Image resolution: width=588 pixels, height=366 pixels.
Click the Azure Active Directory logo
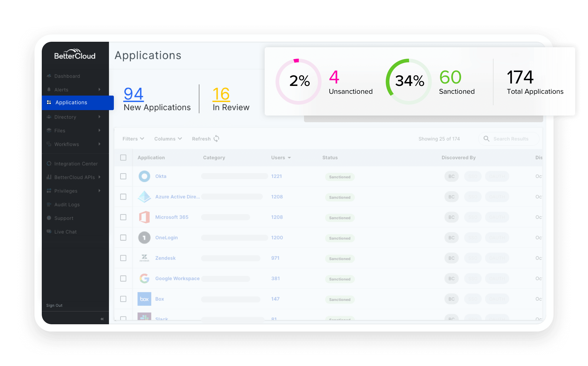[144, 197]
